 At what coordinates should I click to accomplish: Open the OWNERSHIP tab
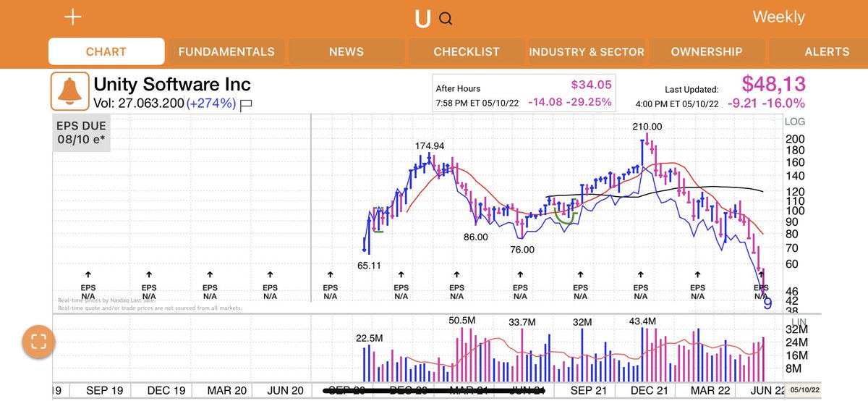click(707, 51)
